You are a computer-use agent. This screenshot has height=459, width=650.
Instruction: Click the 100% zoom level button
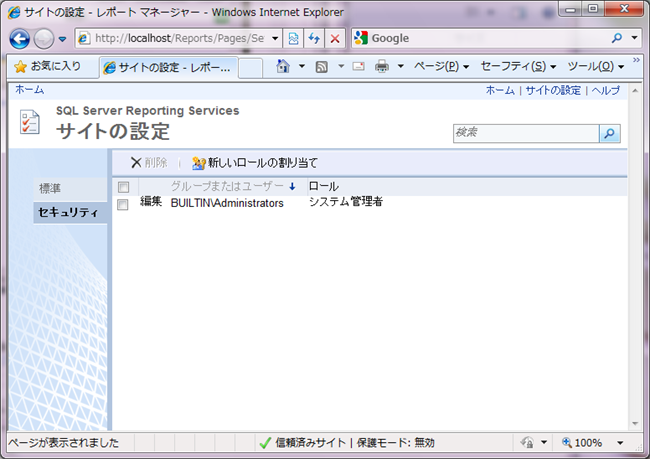click(582, 443)
